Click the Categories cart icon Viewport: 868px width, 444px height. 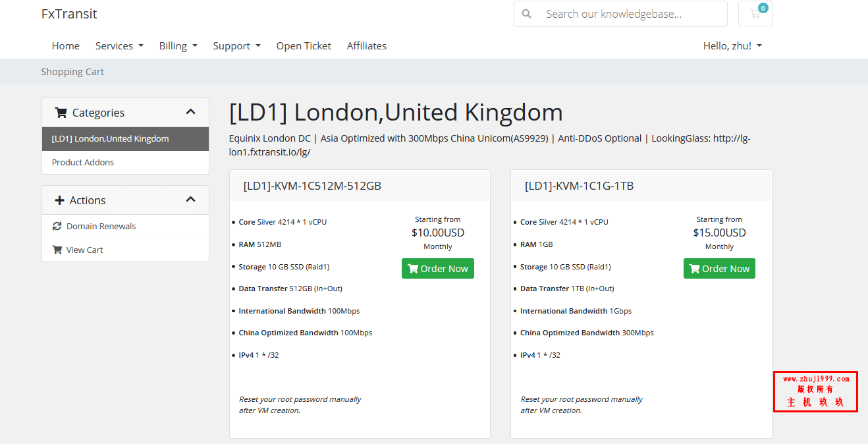pyautogui.click(x=61, y=113)
